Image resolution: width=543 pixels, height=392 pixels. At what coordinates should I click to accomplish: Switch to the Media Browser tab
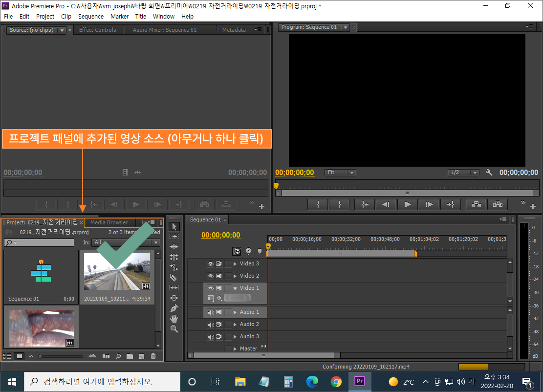pos(109,222)
